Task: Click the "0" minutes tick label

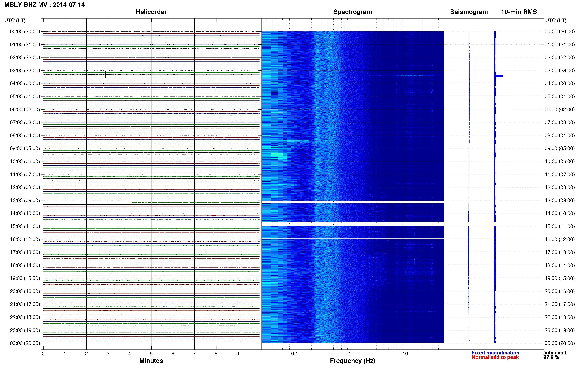Action: click(x=43, y=354)
